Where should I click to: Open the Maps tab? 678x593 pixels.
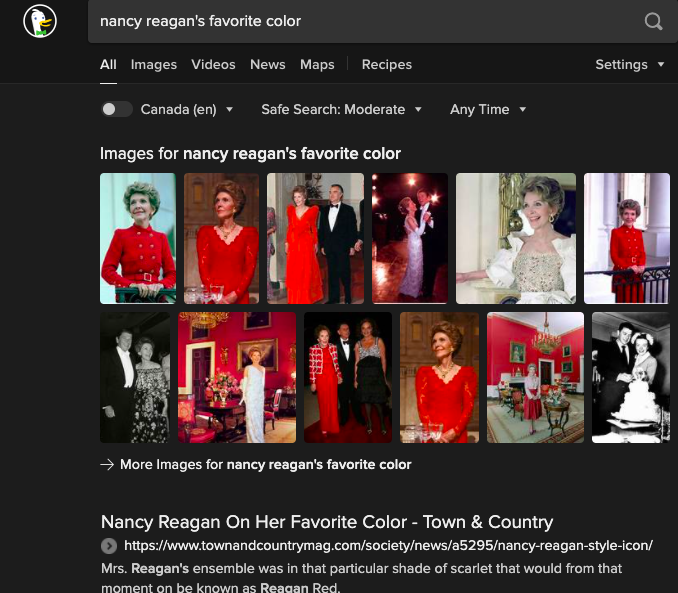(317, 64)
